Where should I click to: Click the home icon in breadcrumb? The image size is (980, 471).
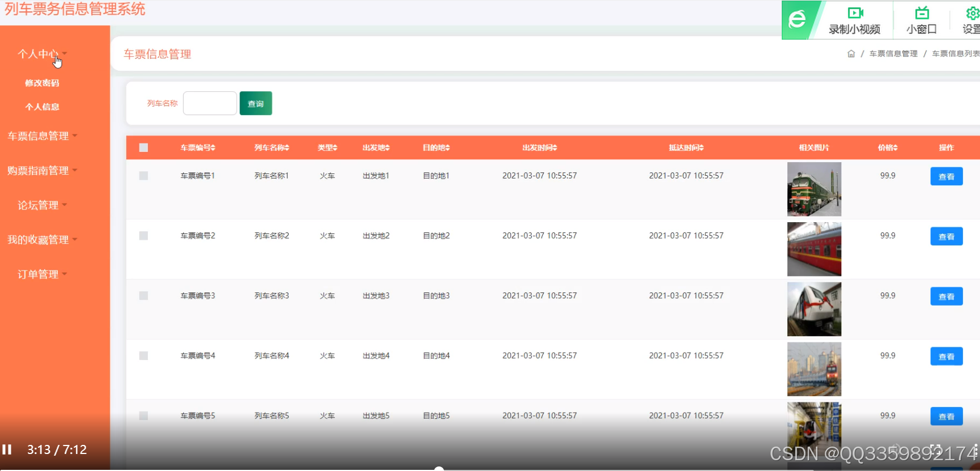(851, 54)
